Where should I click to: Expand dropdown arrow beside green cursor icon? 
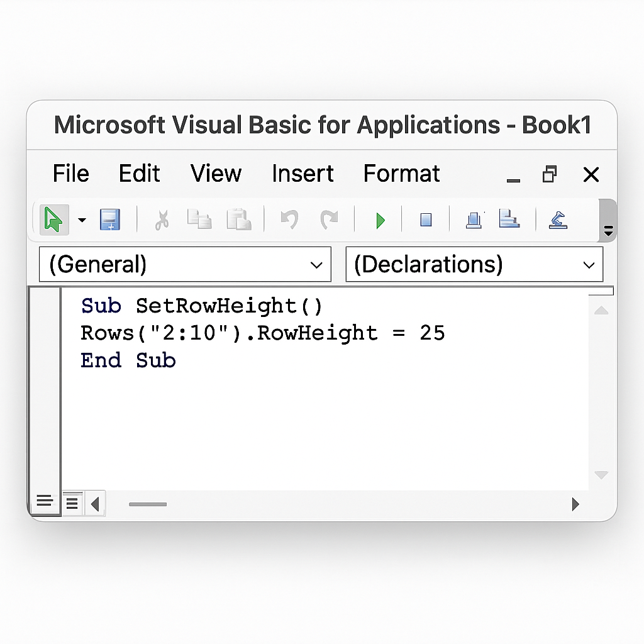82,220
